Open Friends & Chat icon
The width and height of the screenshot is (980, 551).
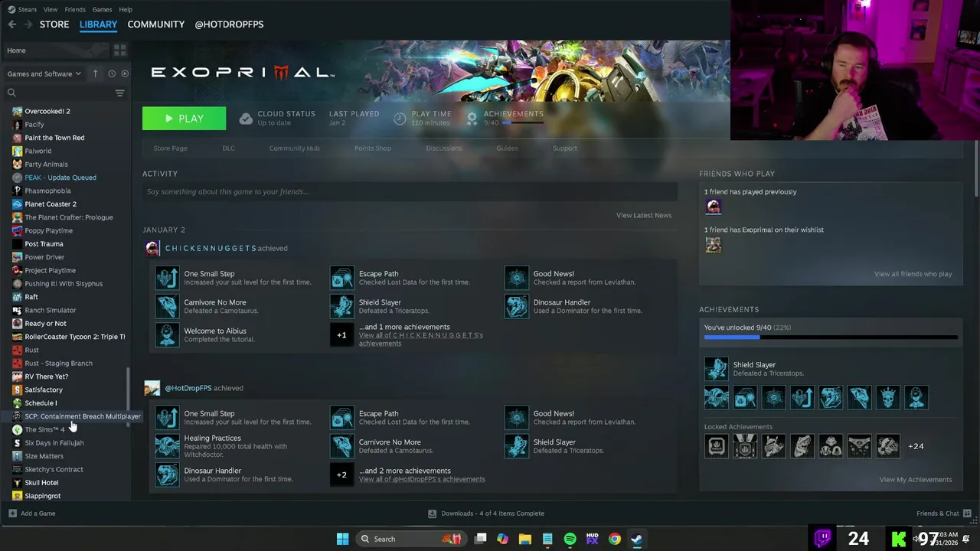coord(967,514)
